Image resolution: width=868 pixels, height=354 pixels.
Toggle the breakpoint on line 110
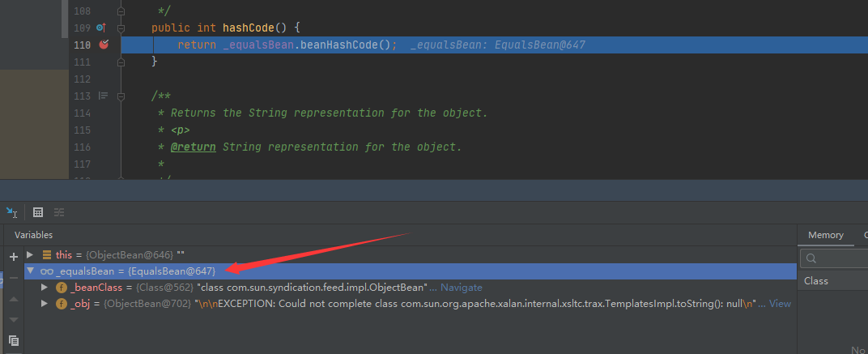pos(104,45)
